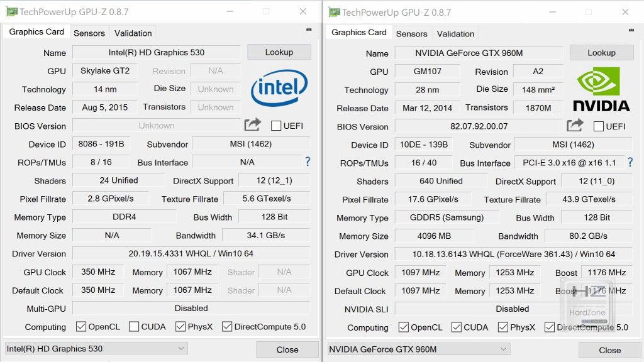Click Close button in NVIDIA window
This screenshot has height=362, width=644.
(x=609, y=351)
